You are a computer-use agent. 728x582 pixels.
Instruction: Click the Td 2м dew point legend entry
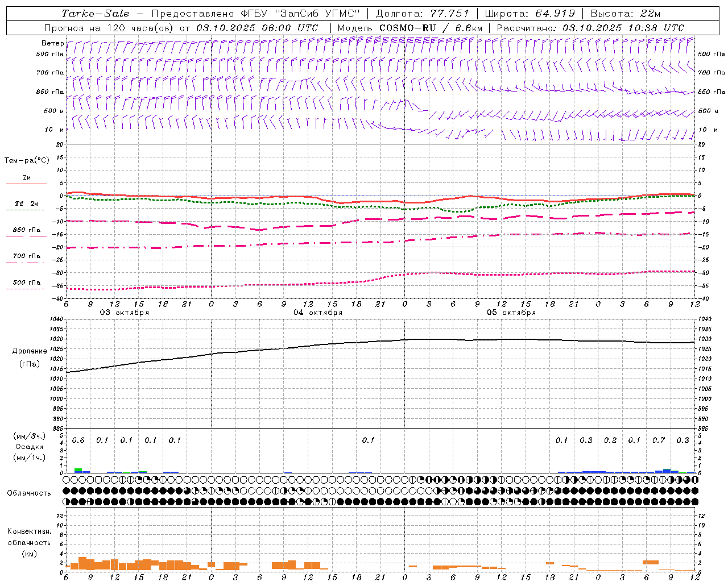coord(26,203)
